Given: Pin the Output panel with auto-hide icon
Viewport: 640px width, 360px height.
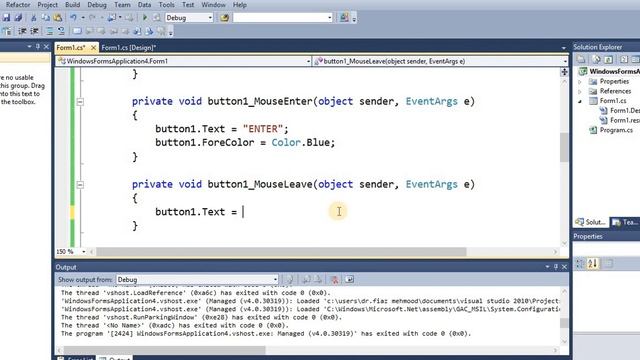Looking at the screenshot, I should click(556, 267).
